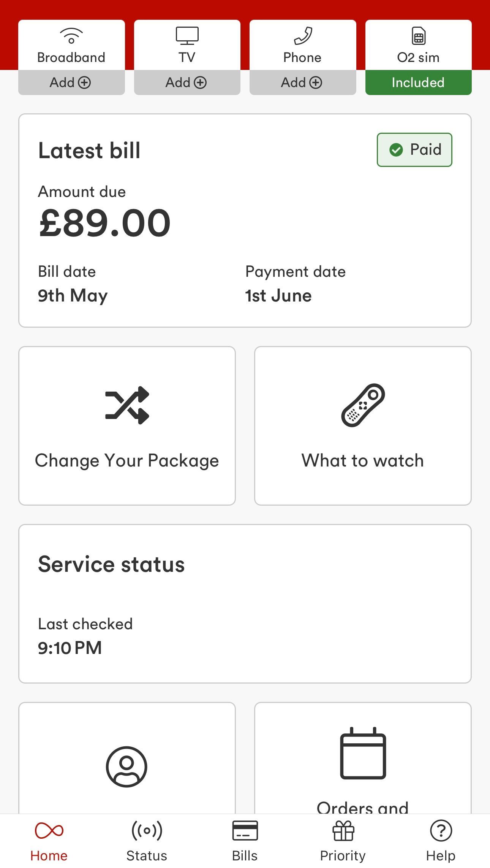This screenshot has height=868, width=490.
Task: Open the Status tab
Action: click(x=147, y=841)
